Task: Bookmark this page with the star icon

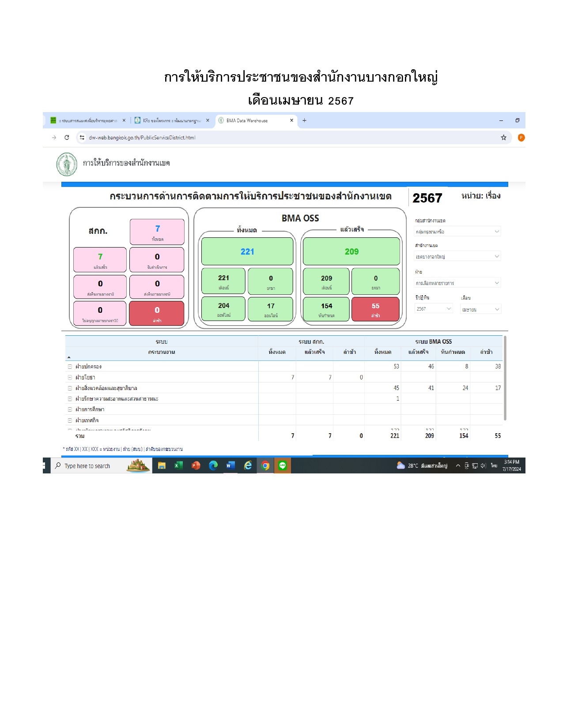Action: 503,138
